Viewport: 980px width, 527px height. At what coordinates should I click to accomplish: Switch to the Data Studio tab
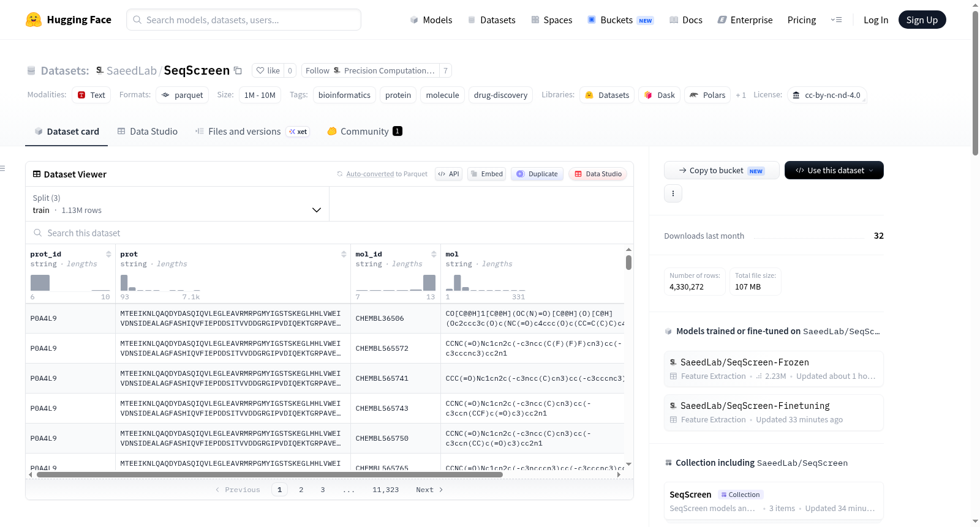(x=147, y=131)
